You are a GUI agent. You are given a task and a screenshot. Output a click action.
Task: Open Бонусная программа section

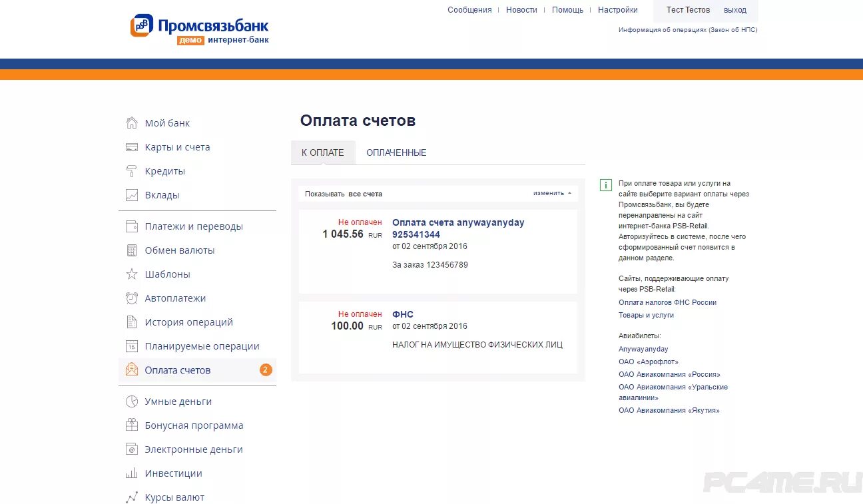click(194, 425)
